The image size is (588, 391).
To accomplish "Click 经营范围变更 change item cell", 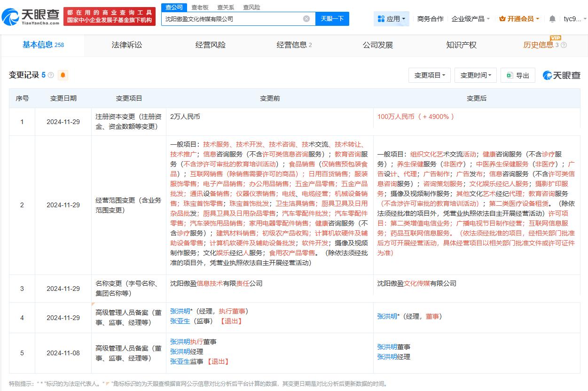I will point(129,205).
